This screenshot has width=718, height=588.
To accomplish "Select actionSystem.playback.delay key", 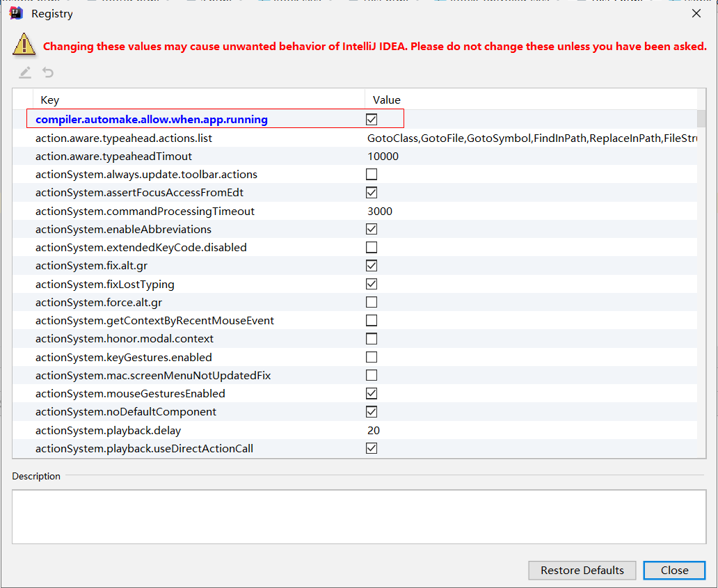I will 108,431.
